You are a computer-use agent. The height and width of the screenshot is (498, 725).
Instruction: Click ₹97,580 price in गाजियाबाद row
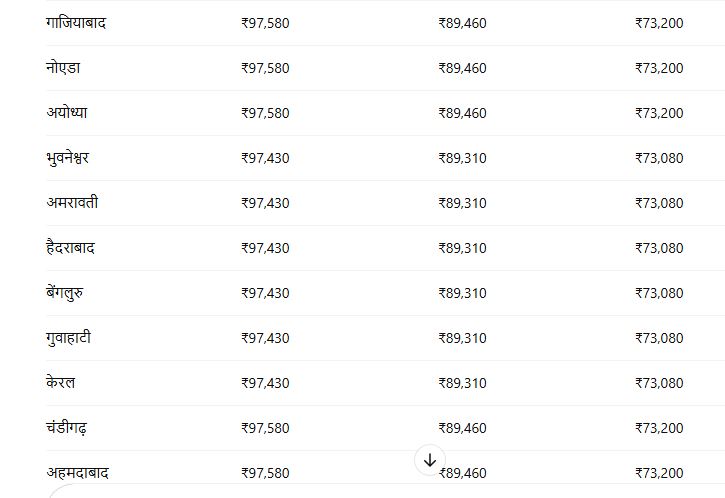pos(265,23)
